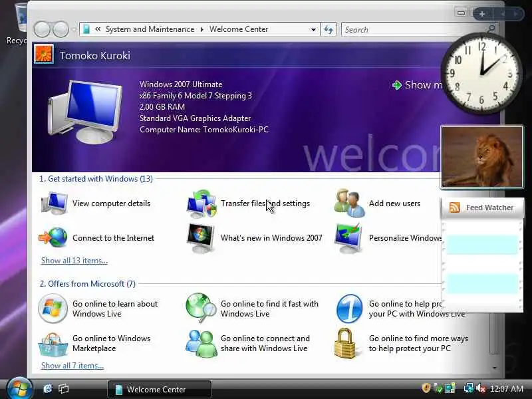Click the muted volume tray icon
Viewport: 532px width, 399px height.
tap(481, 388)
